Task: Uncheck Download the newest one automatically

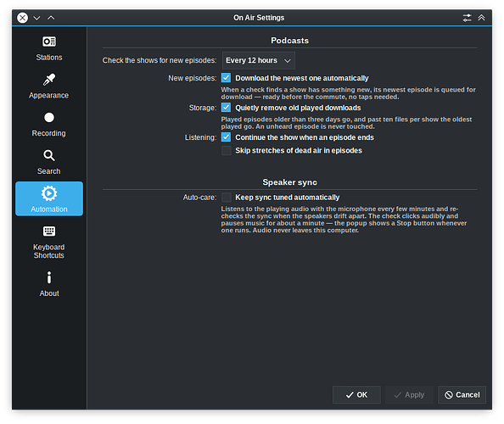Action: tap(227, 78)
